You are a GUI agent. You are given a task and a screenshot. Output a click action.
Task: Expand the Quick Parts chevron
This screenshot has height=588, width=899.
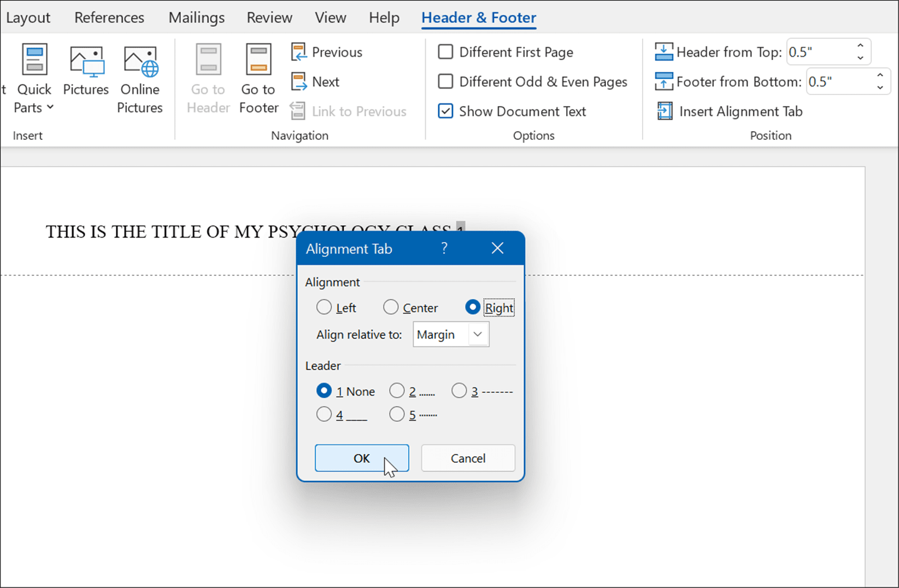[50, 107]
